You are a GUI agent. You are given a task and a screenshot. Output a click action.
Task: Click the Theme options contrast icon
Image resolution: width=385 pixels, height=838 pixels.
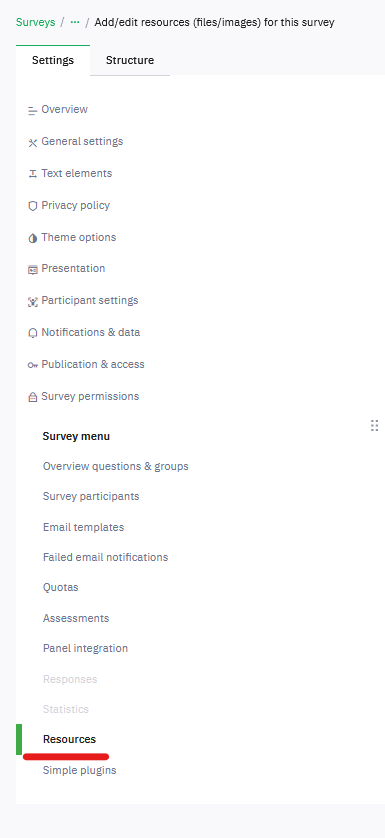pyautogui.click(x=33, y=238)
